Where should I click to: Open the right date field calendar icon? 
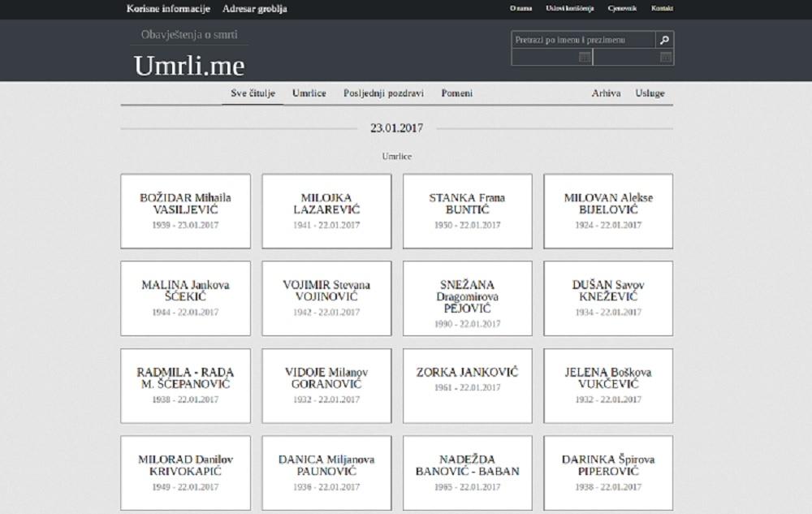click(665, 57)
